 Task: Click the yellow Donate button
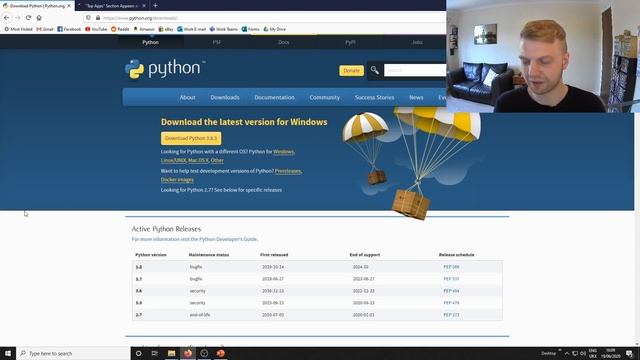coord(351,71)
